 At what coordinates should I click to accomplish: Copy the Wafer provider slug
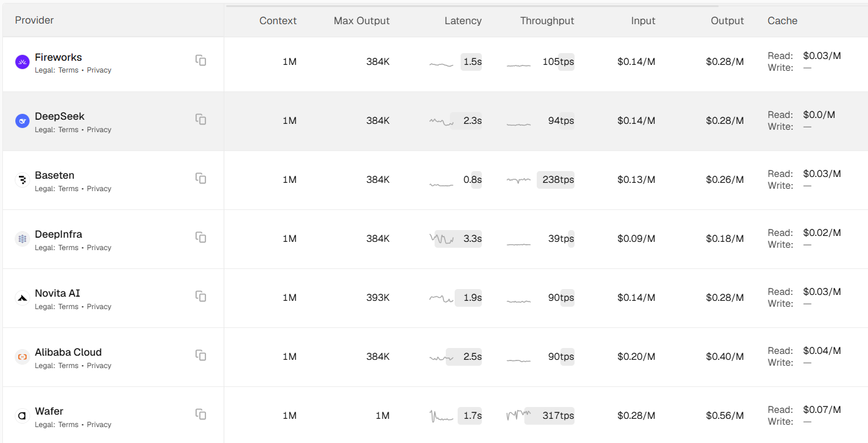point(201,414)
